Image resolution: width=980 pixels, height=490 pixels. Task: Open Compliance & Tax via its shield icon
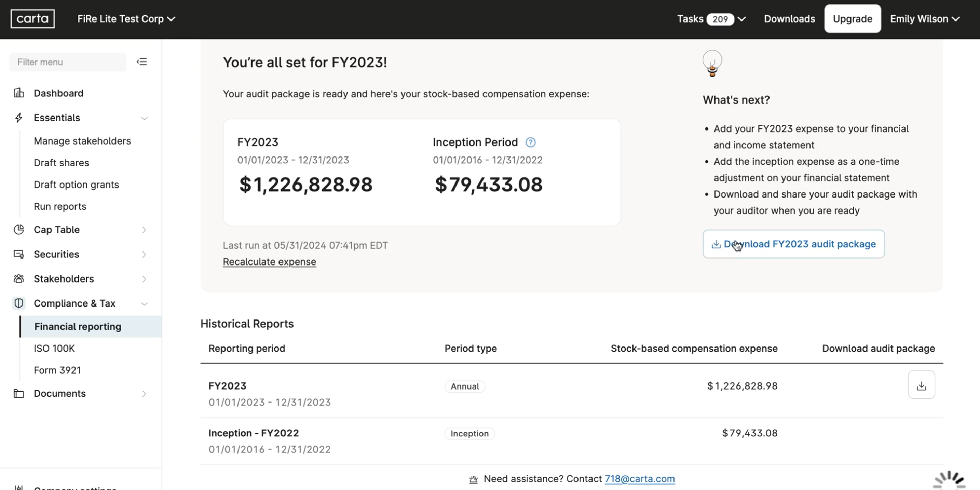pyautogui.click(x=19, y=303)
